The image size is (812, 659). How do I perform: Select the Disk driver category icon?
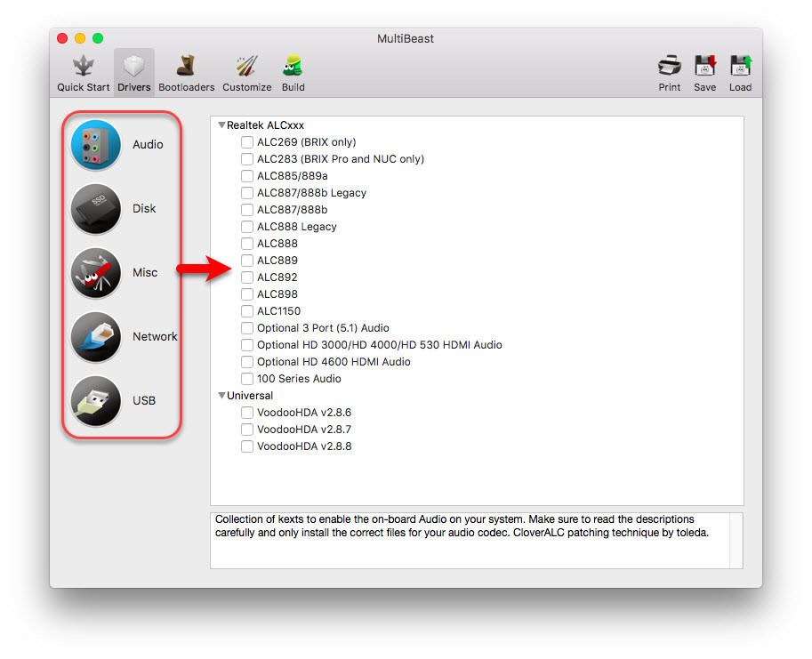tap(96, 209)
